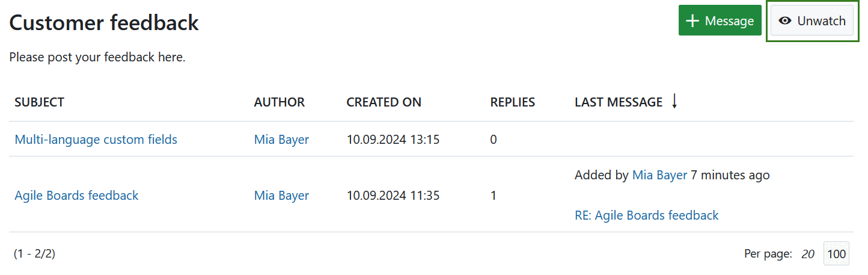Screen dimensions: 868x275
Task: Open the RE: Agile Boards feedback reply
Action: coord(646,215)
